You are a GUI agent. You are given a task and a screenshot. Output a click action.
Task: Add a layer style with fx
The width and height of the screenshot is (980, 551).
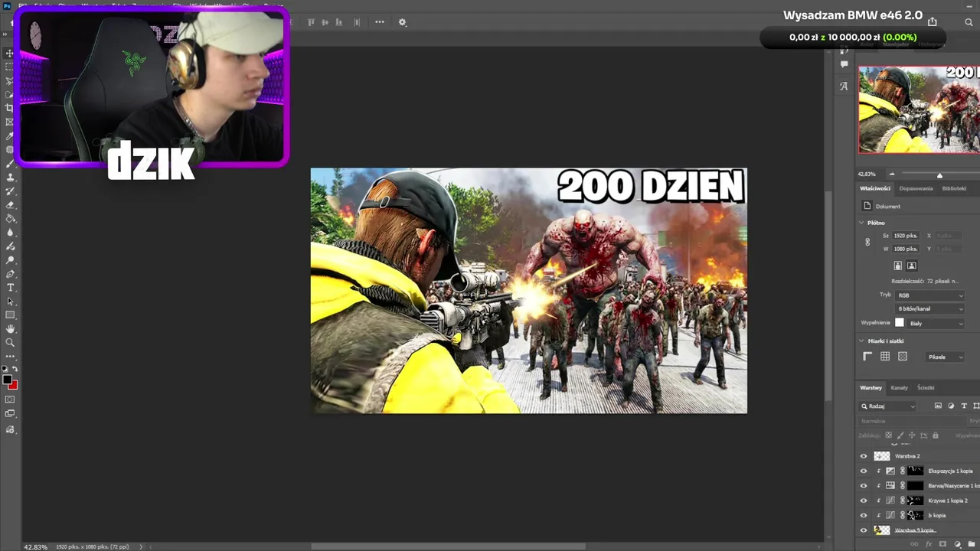(x=929, y=544)
